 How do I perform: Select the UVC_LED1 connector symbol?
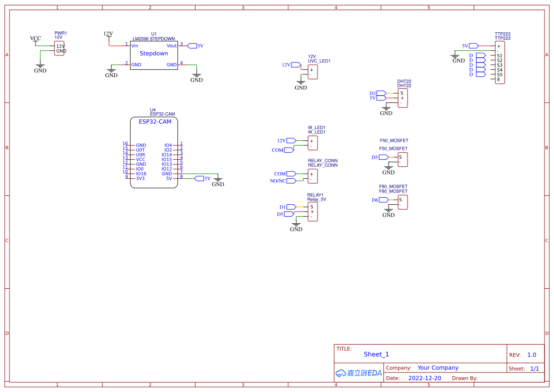pos(312,72)
